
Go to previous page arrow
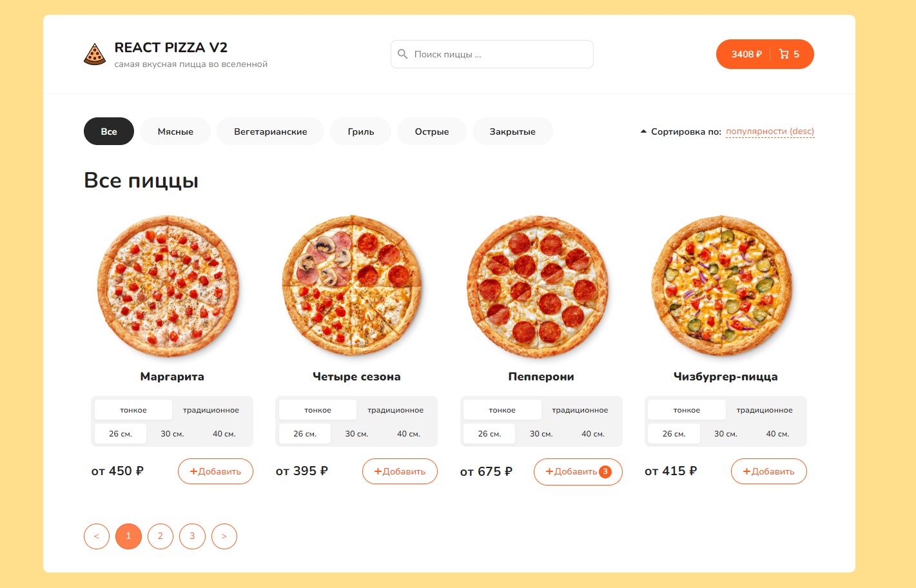pyautogui.click(x=97, y=536)
